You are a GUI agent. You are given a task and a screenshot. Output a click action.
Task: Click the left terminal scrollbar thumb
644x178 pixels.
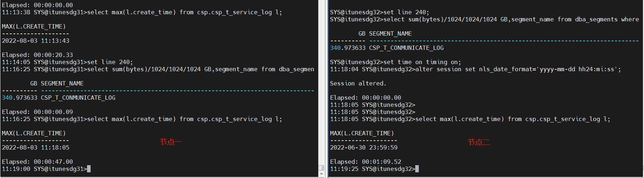click(x=321, y=168)
